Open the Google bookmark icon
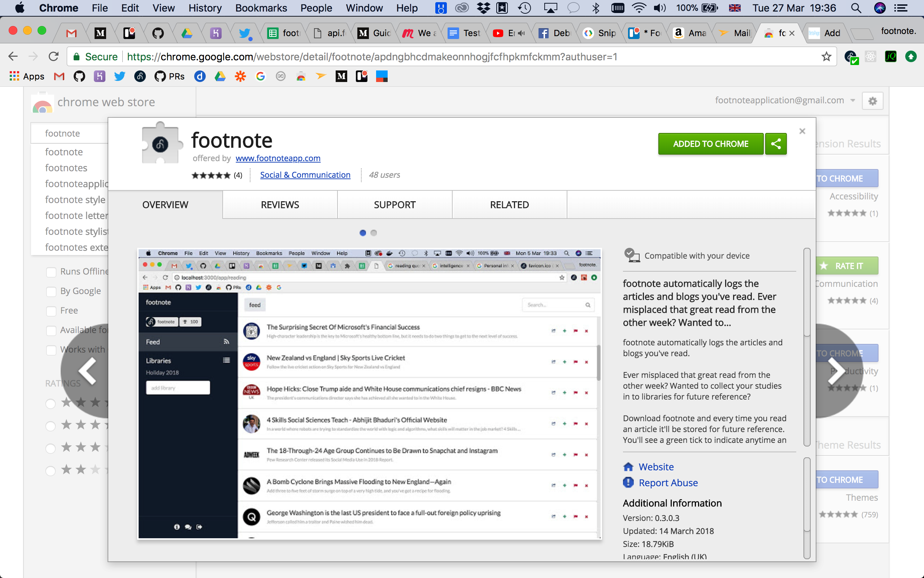Screen dimensions: 924x578 (x=260, y=77)
